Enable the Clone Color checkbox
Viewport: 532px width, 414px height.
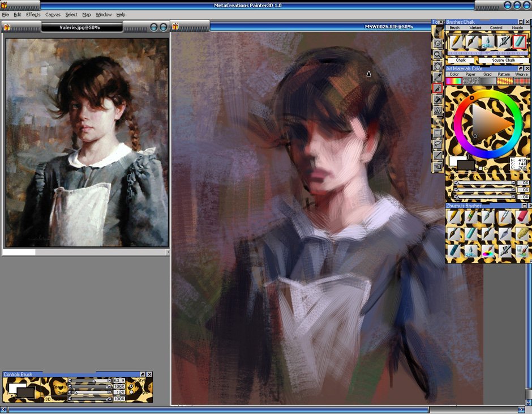point(480,168)
